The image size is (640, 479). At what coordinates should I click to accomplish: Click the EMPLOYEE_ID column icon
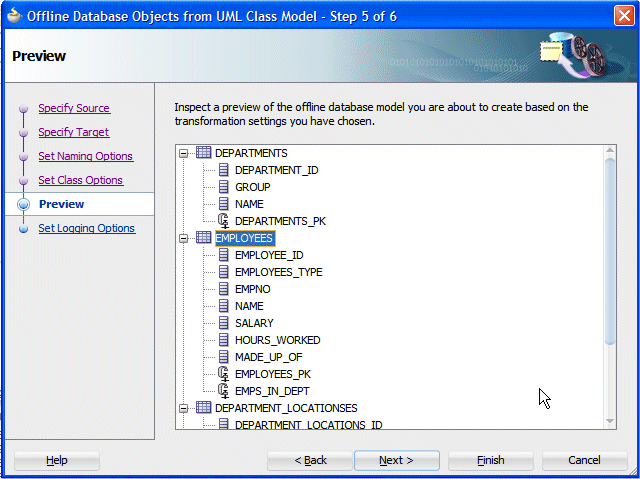(x=223, y=255)
